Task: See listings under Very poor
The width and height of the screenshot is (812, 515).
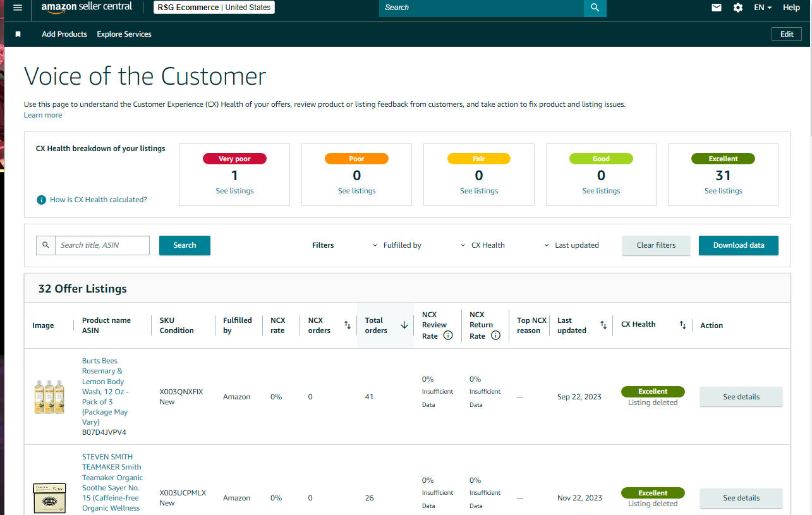Action: pyautogui.click(x=234, y=191)
